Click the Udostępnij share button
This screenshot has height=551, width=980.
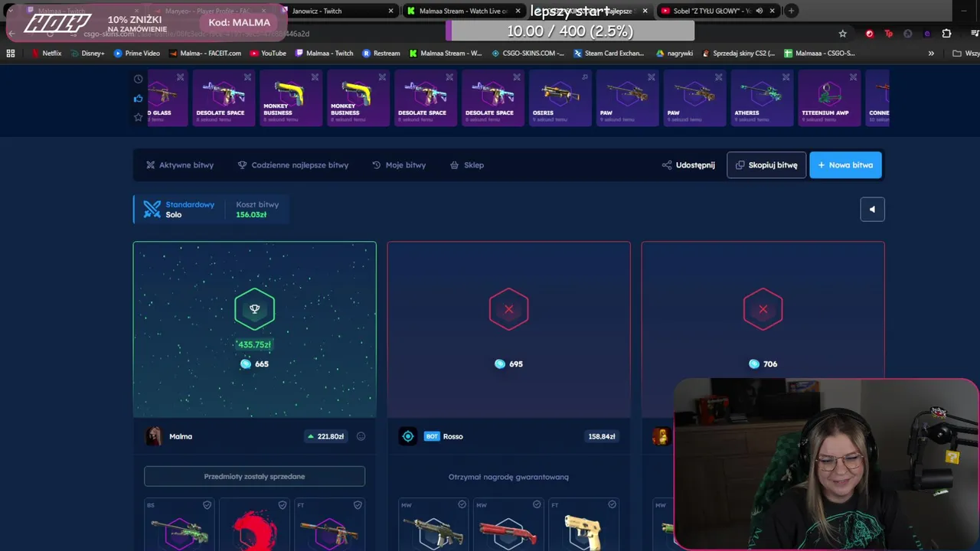pyautogui.click(x=688, y=165)
